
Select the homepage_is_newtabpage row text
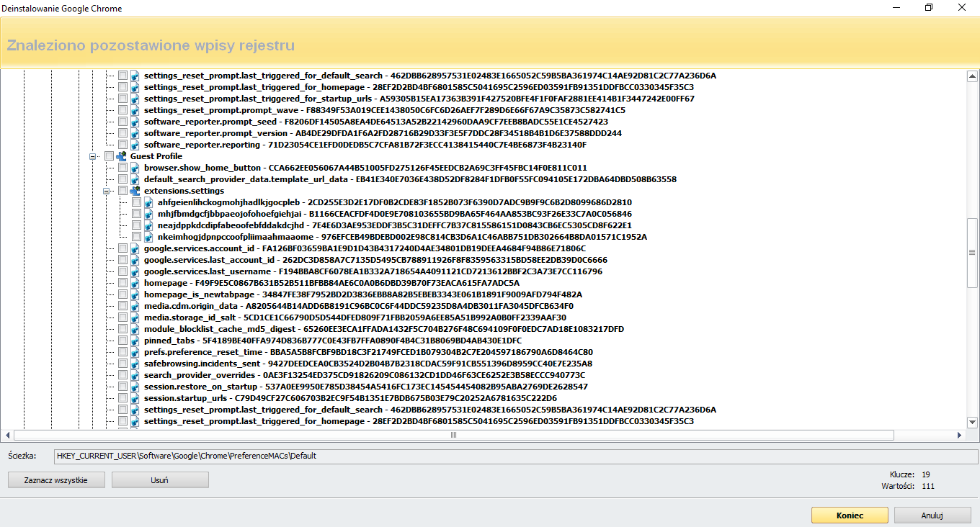click(363, 294)
